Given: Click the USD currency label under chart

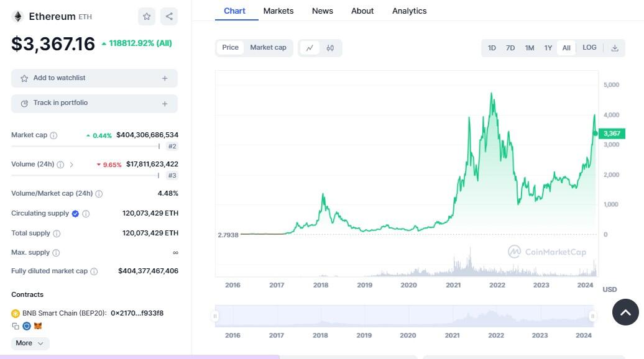Looking at the screenshot, I should click(x=609, y=289).
